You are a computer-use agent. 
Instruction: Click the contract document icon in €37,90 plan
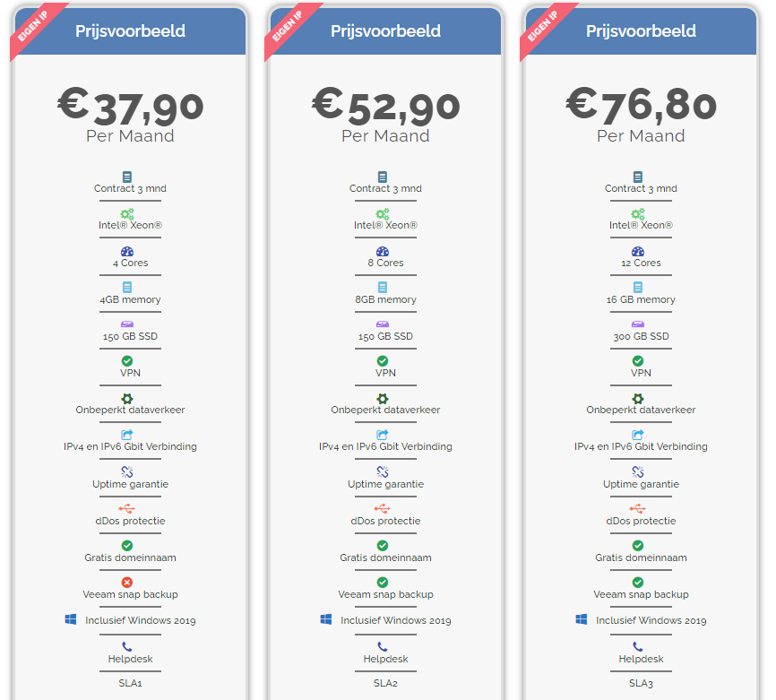(x=127, y=177)
